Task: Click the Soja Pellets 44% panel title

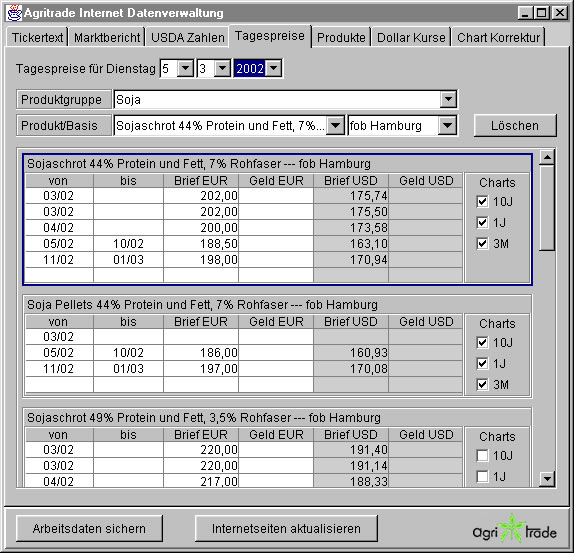Action: pos(202,304)
